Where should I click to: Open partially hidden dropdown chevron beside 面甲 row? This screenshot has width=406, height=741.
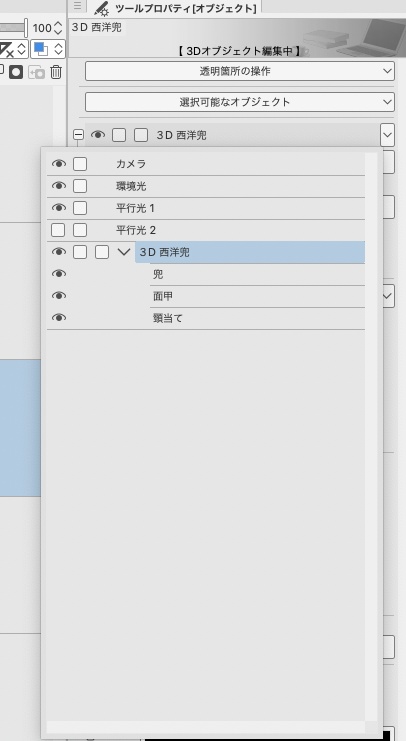[389, 296]
